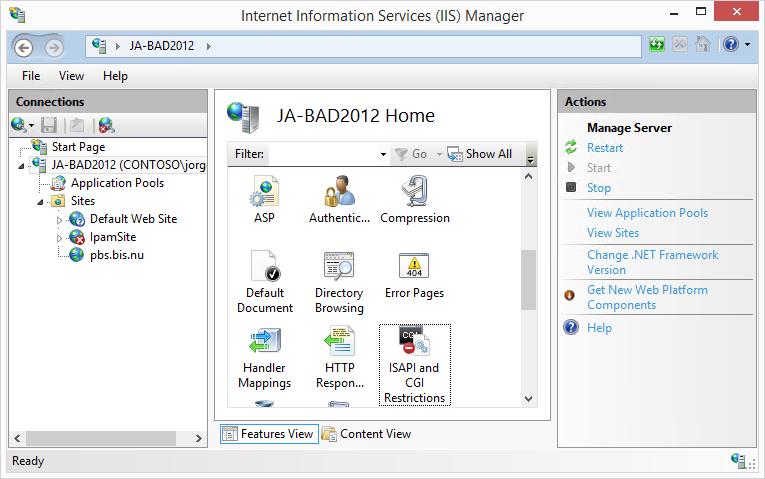Click the features list vertical scrollbar thumb

[528, 280]
